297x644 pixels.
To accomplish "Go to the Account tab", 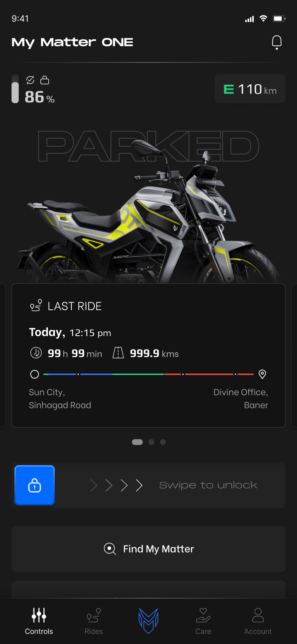I will (258, 621).
